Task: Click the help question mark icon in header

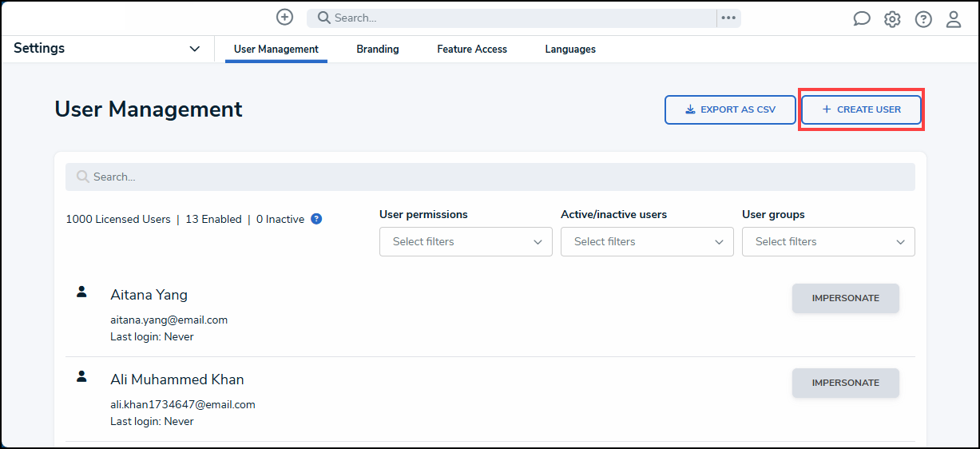Action: click(923, 19)
